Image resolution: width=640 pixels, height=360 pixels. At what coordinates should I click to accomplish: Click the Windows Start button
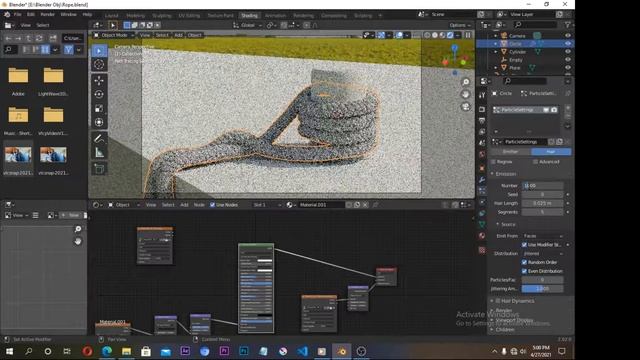click(9, 351)
